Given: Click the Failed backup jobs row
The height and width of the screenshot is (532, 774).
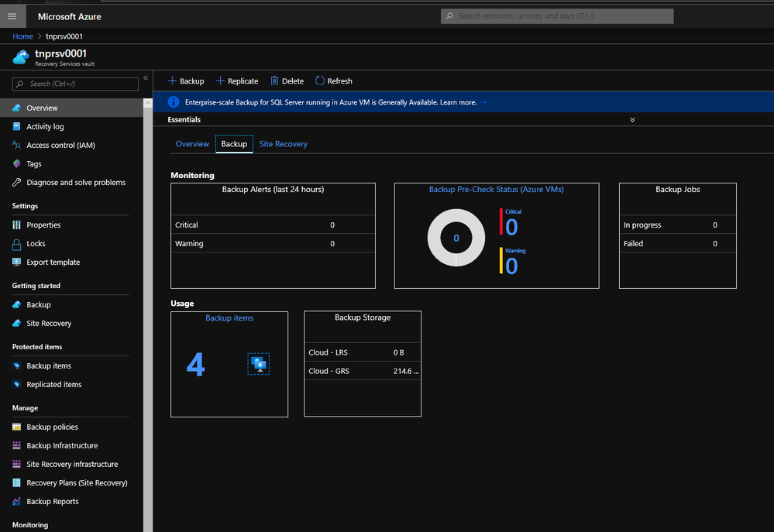Looking at the screenshot, I should [x=677, y=244].
